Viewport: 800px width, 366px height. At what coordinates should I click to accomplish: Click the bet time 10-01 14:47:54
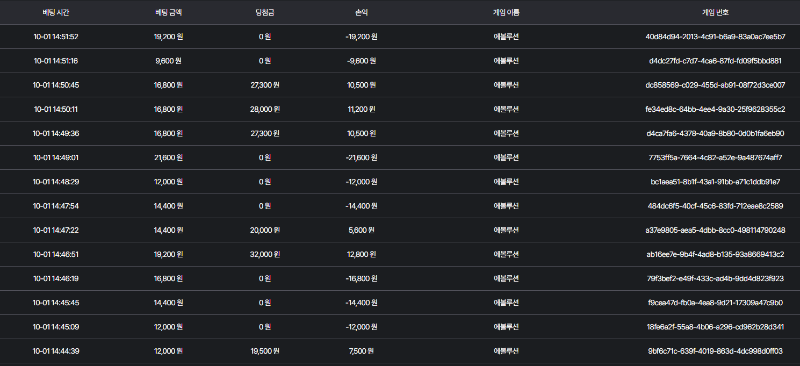[56, 206]
